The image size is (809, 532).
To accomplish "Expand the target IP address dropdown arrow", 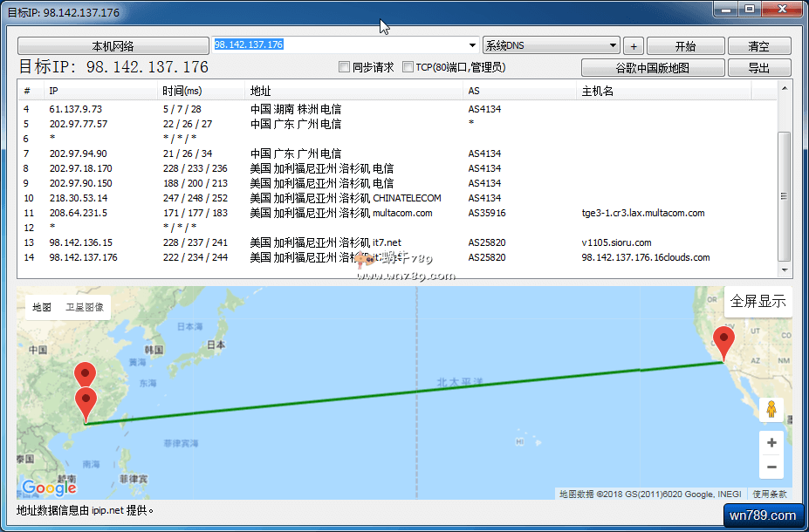I will tap(473, 45).
